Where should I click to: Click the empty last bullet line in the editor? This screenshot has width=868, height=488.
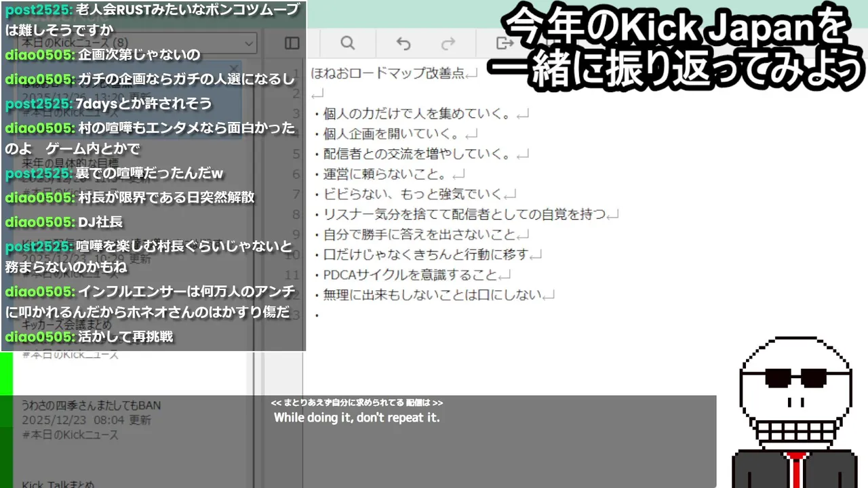click(x=317, y=314)
